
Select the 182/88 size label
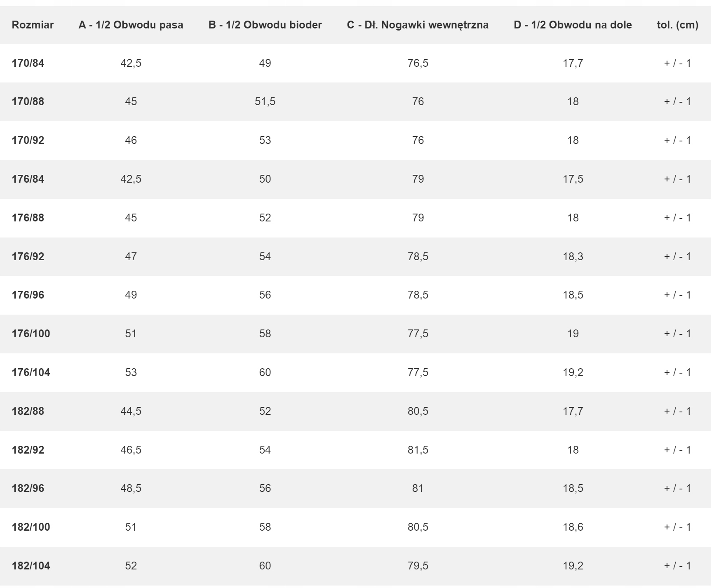pyautogui.click(x=28, y=411)
